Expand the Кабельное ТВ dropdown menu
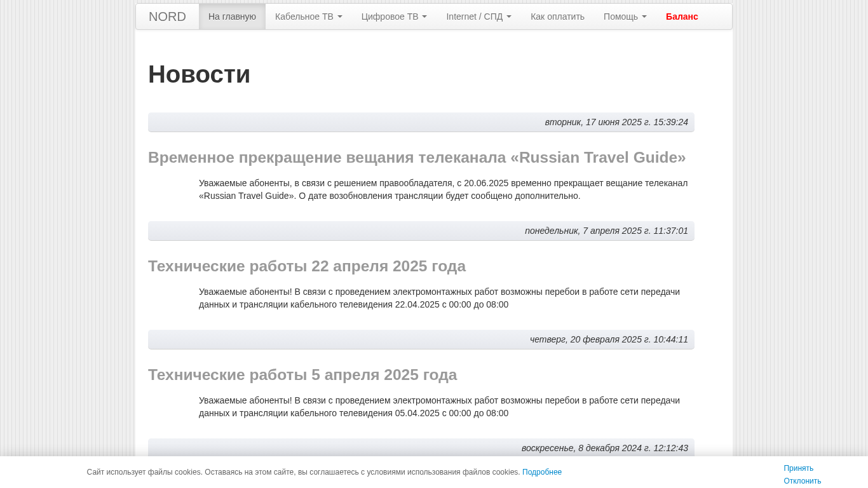868x488 pixels. [309, 17]
